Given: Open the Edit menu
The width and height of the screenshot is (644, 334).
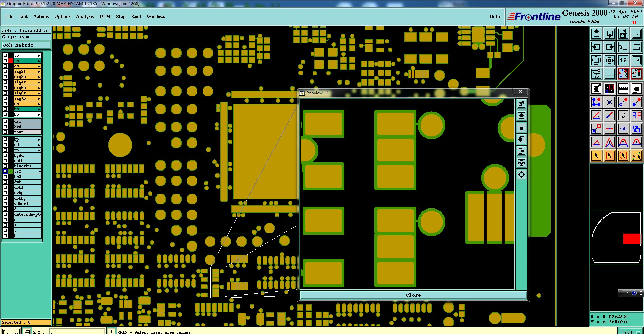Looking at the screenshot, I should coord(23,16).
